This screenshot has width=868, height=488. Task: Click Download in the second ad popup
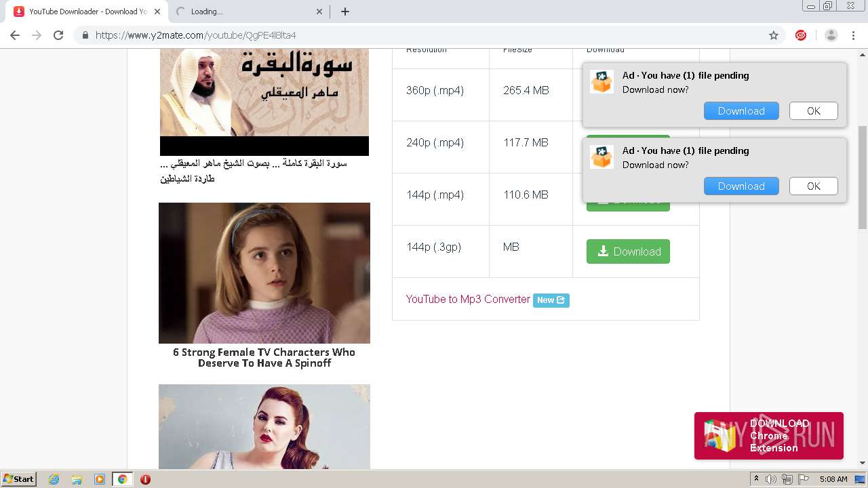[741, 186]
